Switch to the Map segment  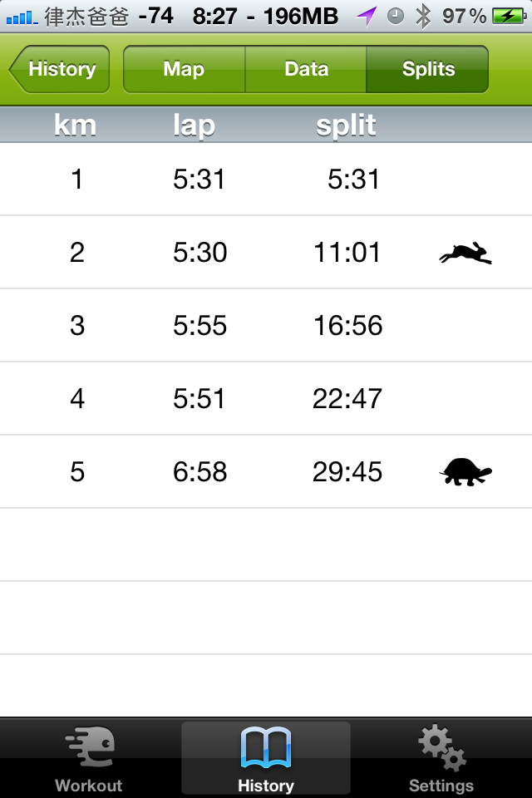point(184,69)
